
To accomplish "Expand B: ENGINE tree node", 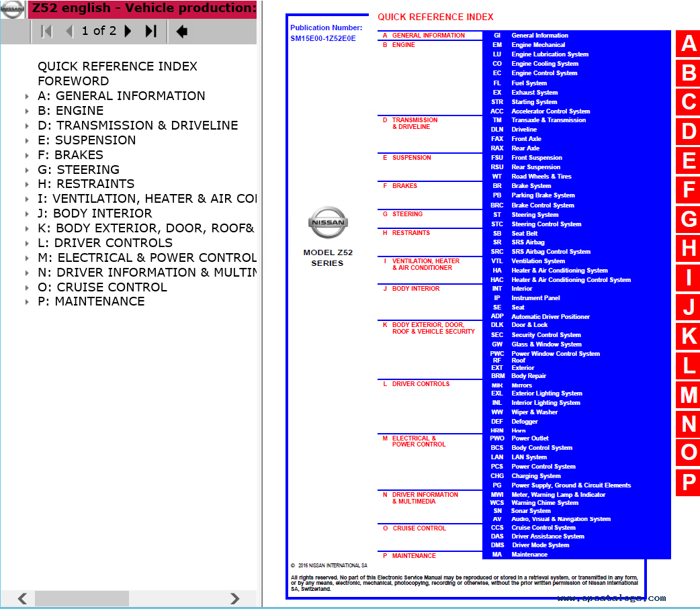I will tap(27, 111).
